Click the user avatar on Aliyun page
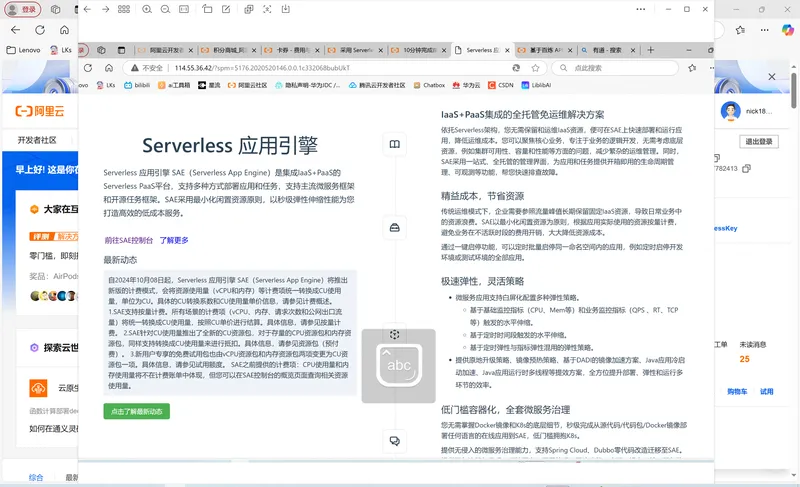 click(731, 111)
